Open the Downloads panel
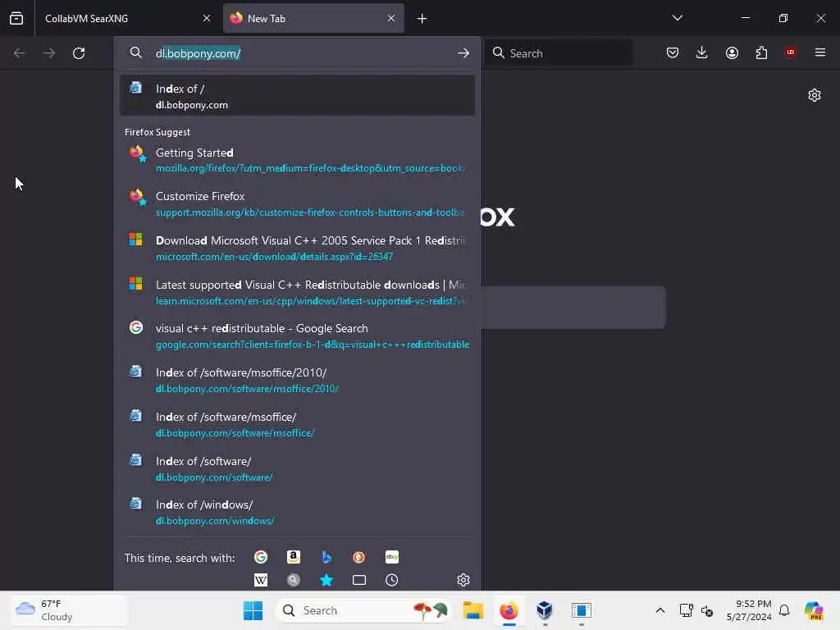The image size is (840, 630). click(x=702, y=52)
